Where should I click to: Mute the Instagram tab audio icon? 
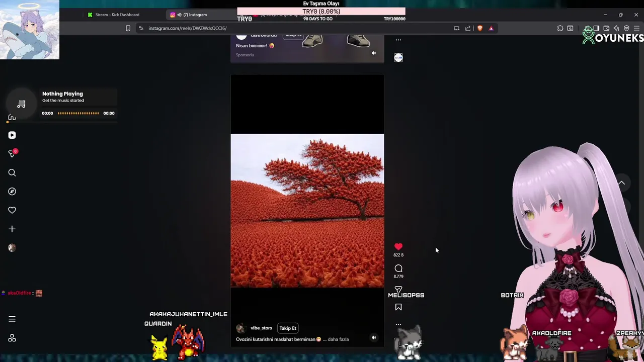pyautogui.click(x=179, y=15)
